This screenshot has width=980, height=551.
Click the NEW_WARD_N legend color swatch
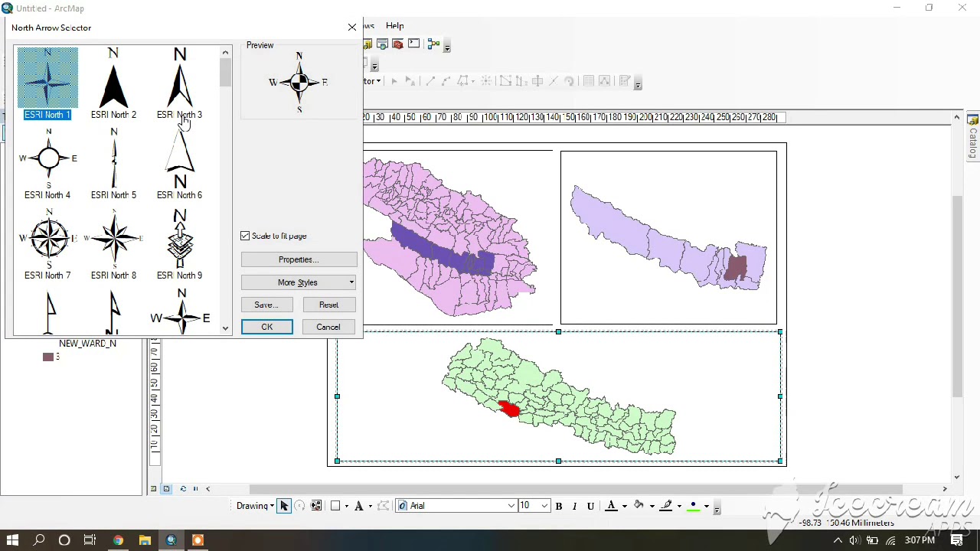pos(47,357)
